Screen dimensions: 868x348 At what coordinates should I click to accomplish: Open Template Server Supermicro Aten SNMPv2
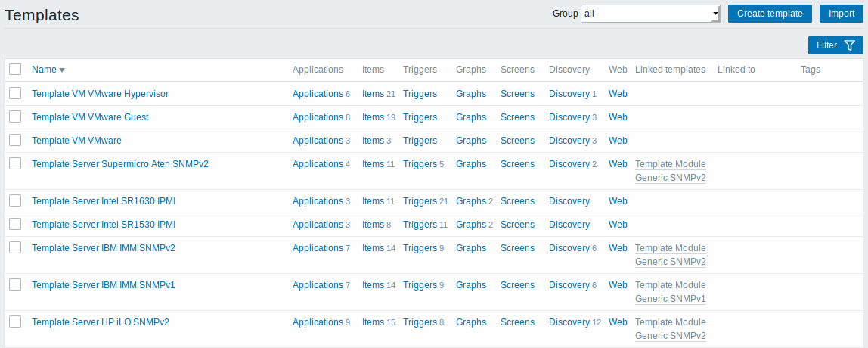coord(120,164)
